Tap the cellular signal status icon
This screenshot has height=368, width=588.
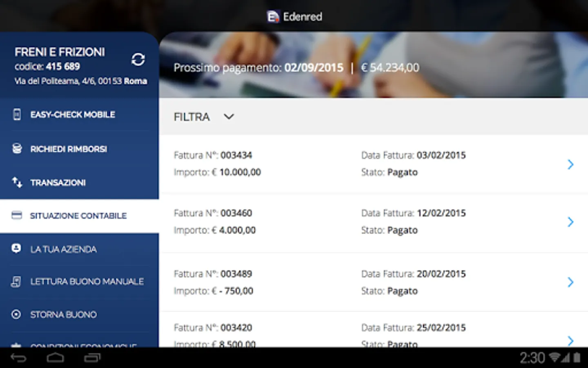(x=566, y=358)
